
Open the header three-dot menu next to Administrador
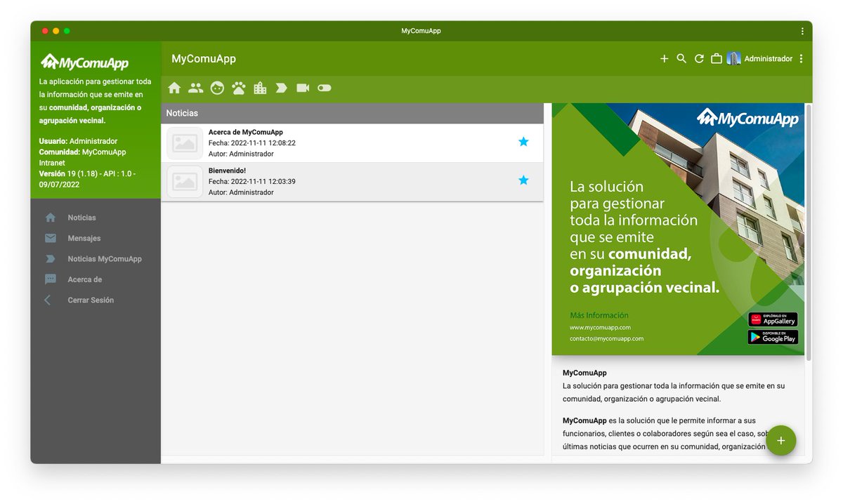[x=802, y=59]
